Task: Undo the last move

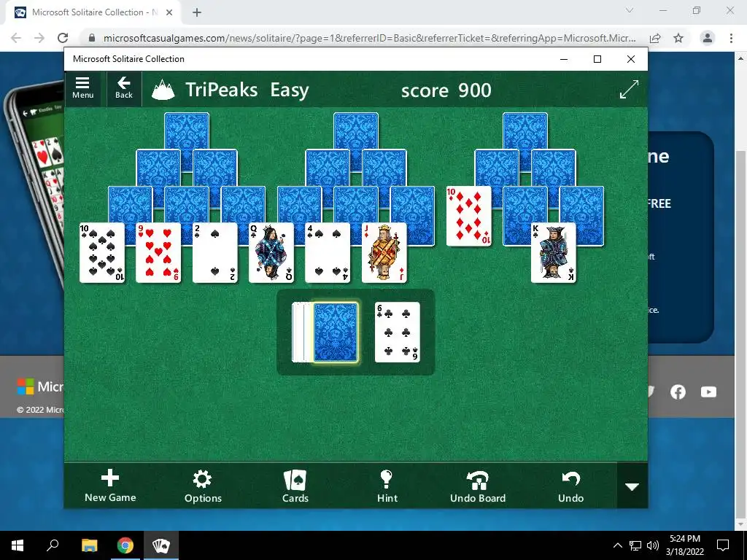Action: click(570, 486)
